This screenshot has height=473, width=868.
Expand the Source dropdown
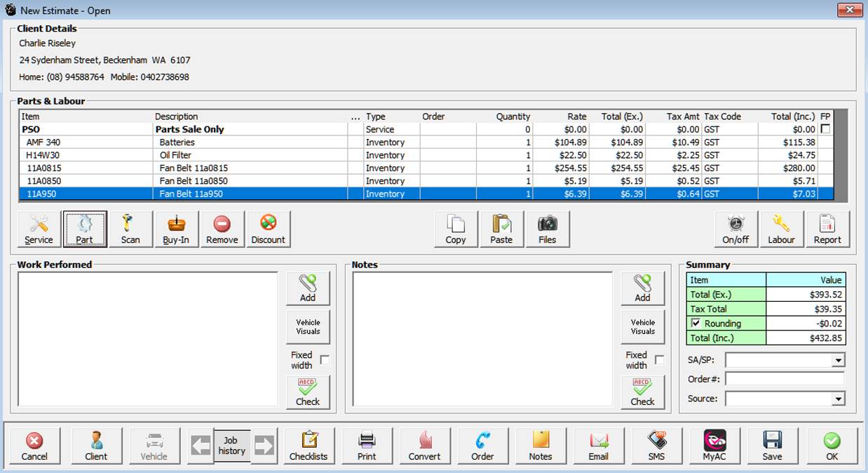[838, 399]
